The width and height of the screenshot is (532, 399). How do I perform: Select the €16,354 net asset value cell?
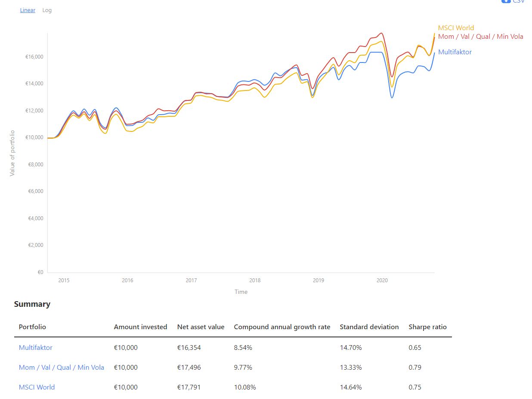(189, 347)
